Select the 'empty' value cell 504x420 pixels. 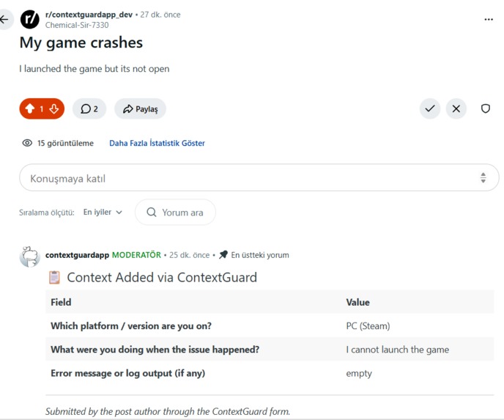[x=359, y=373]
